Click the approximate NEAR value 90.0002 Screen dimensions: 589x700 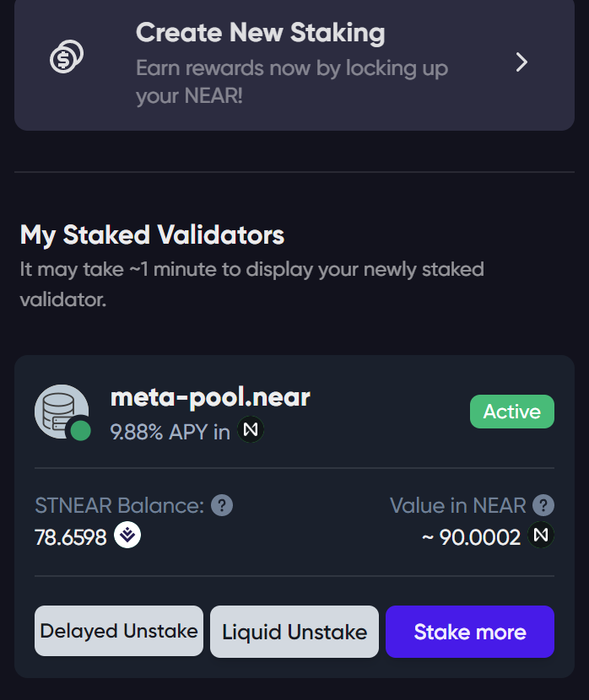point(471,537)
